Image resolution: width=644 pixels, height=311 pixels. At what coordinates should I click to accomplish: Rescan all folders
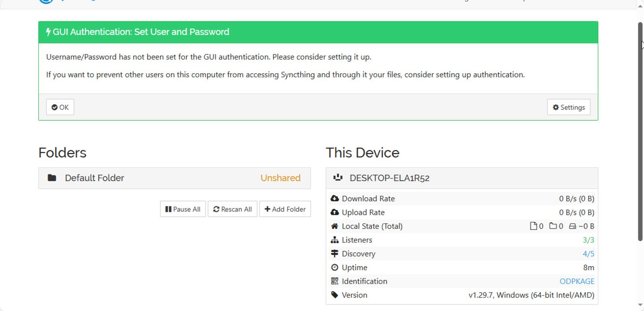(x=232, y=209)
